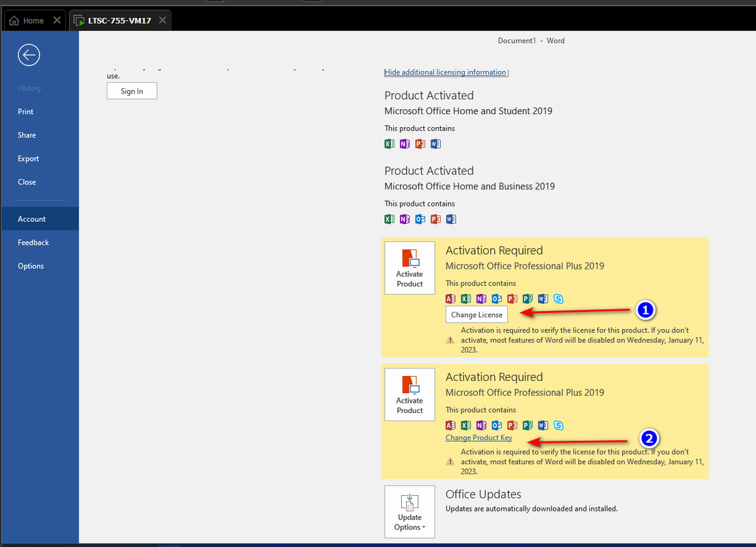Click 'Microsoft Office Home and Business 2019' text
The width and height of the screenshot is (756, 547).
[x=469, y=186]
